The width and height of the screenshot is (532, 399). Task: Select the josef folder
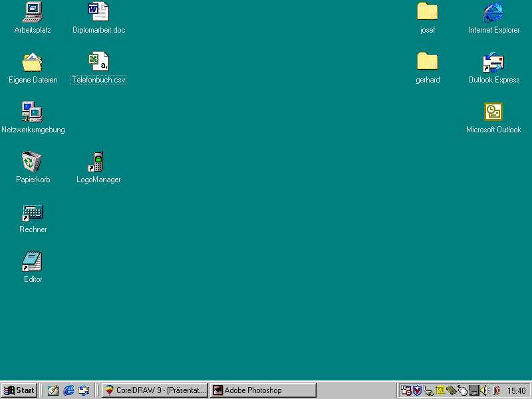(427, 13)
